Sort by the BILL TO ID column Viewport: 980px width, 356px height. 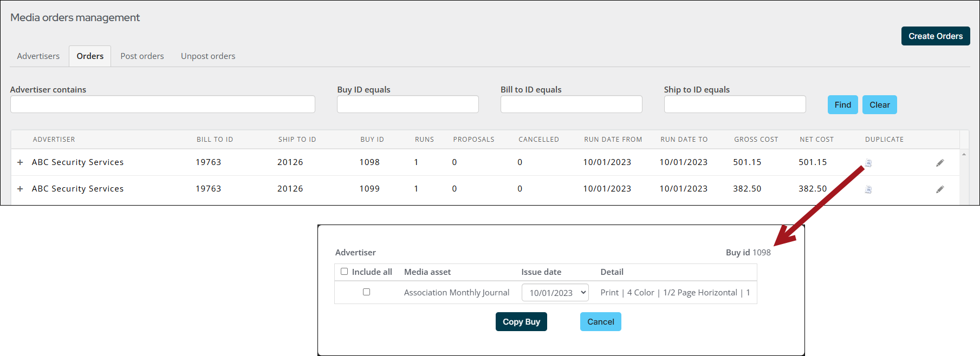click(215, 140)
